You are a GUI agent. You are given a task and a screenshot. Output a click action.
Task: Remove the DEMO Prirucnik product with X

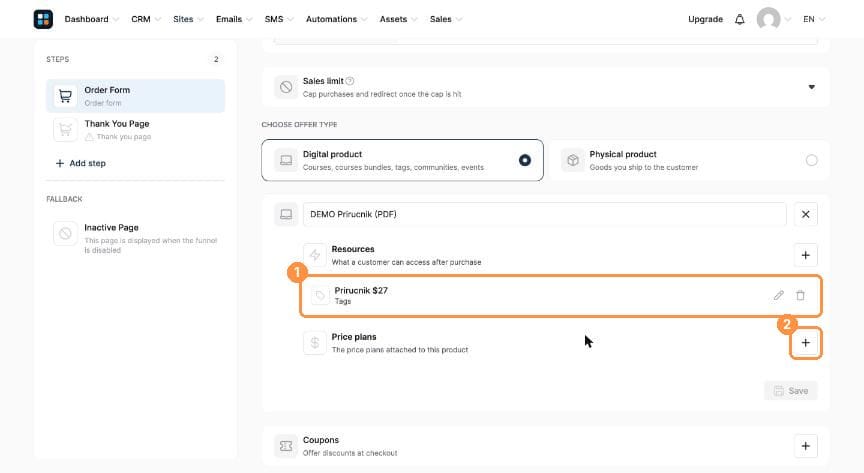point(806,214)
